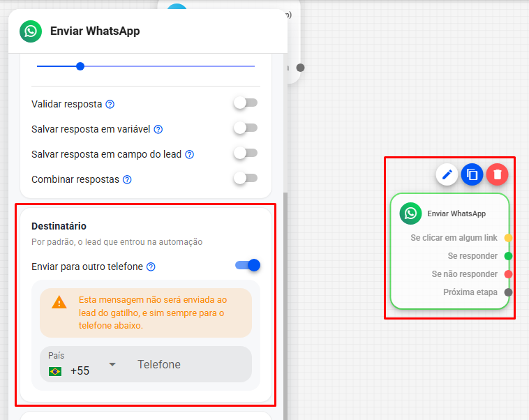
Task: Click the 'Combinar respostas' label
Action: pos(75,179)
